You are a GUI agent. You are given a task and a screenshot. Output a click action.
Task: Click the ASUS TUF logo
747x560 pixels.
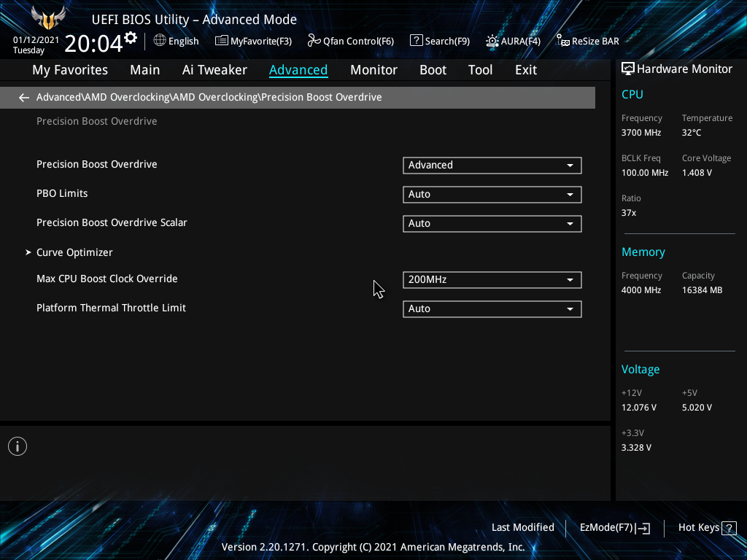point(48,17)
